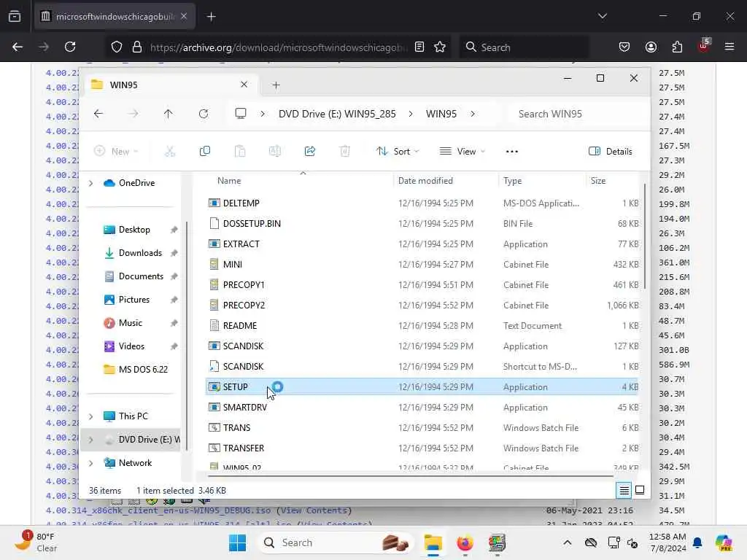Sort by the Name column header
This screenshot has height=560, width=747.
pyautogui.click(x=229, y=181)
